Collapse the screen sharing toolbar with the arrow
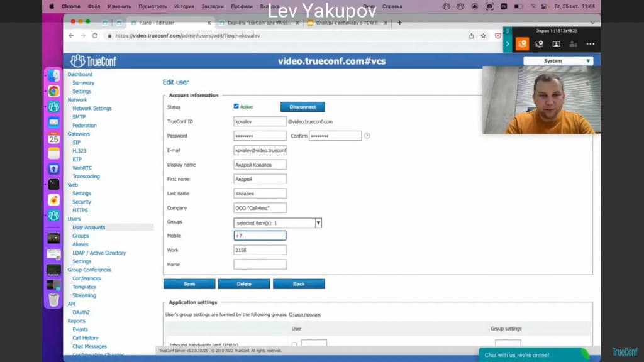The image size is (644, 362). click(508, 44)
